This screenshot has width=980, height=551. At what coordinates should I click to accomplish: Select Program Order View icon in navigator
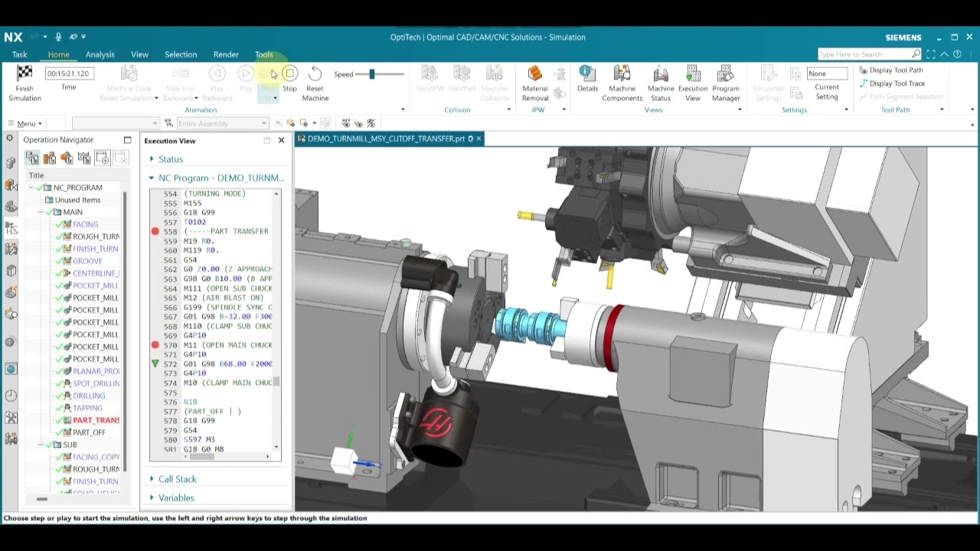click(32, 158)
